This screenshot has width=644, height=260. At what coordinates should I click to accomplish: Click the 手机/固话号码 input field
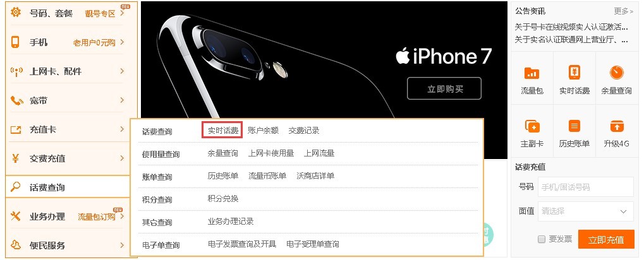point(586,187)
